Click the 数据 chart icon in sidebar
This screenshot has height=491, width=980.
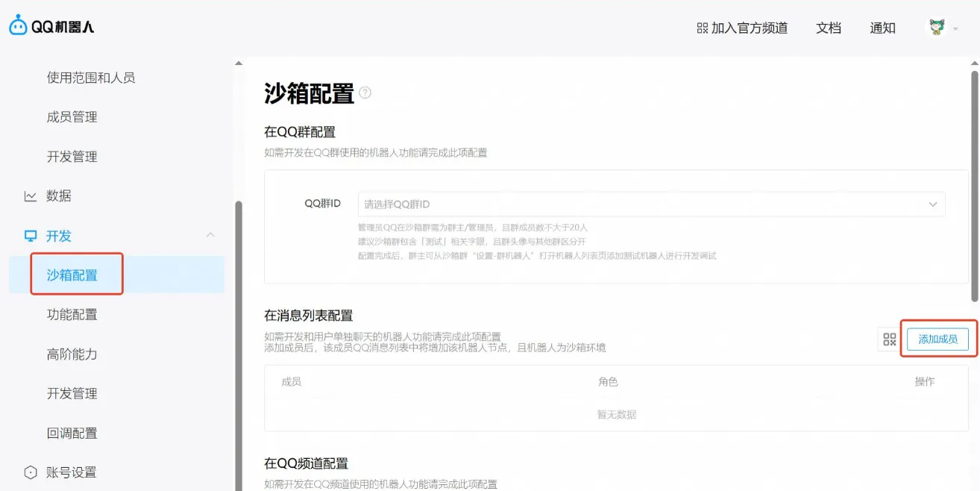31,196
